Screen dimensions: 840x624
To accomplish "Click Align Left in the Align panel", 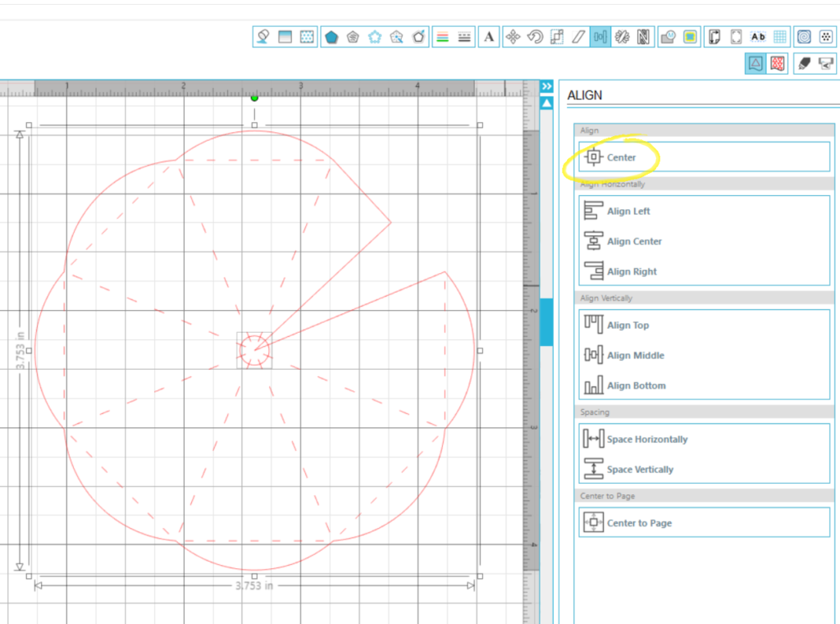I will tap(628, 212).
